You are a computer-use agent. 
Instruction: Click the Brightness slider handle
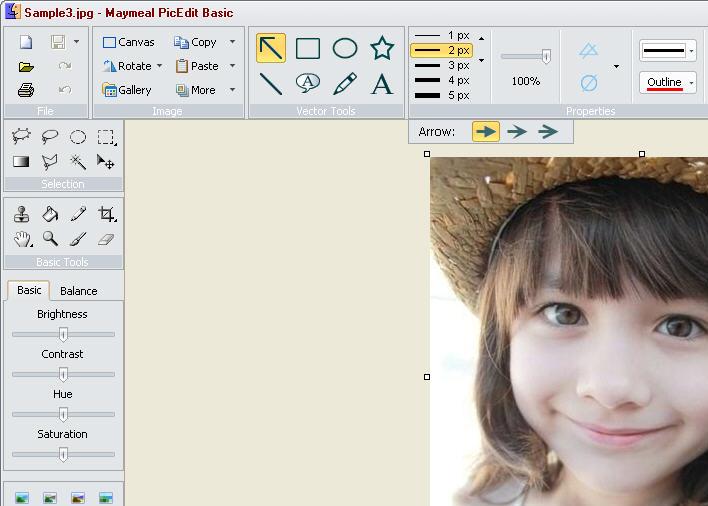pyautogui.click(x=63, y=334)
